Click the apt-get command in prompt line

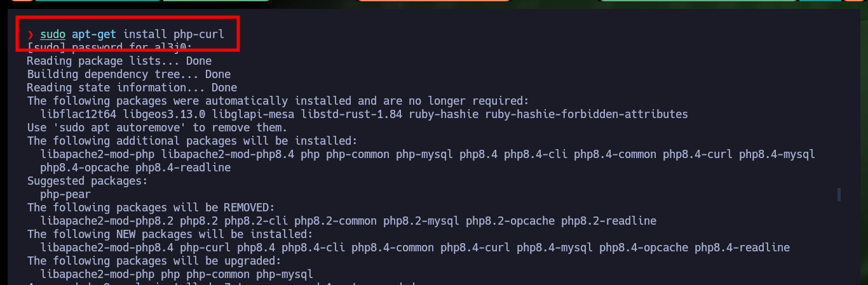(x=94, y=34)
